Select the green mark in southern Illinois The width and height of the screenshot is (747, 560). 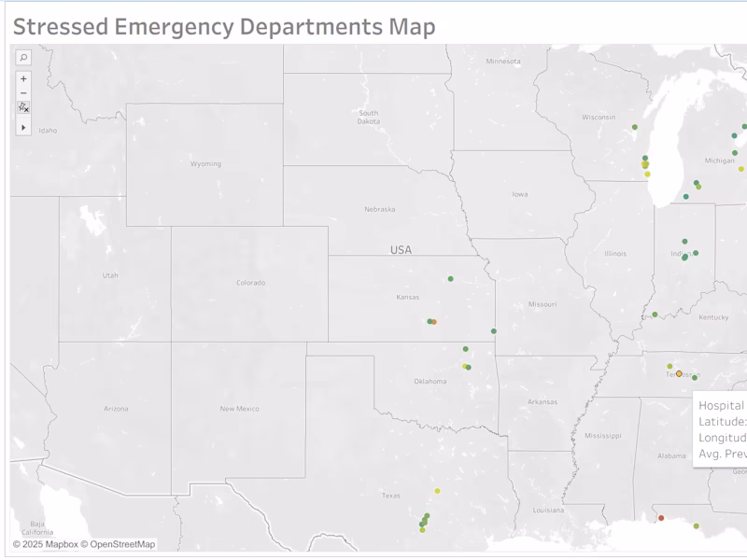pyautogui.click(x=655, y=315)
